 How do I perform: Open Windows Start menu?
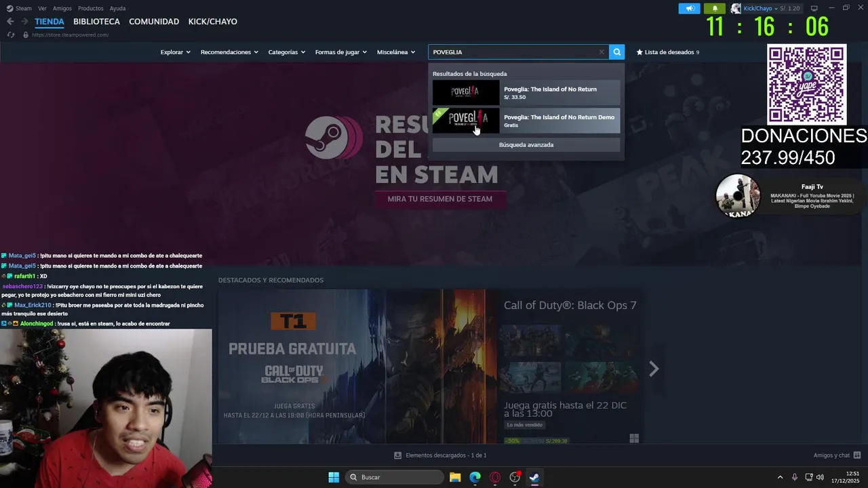pos(334,477)
